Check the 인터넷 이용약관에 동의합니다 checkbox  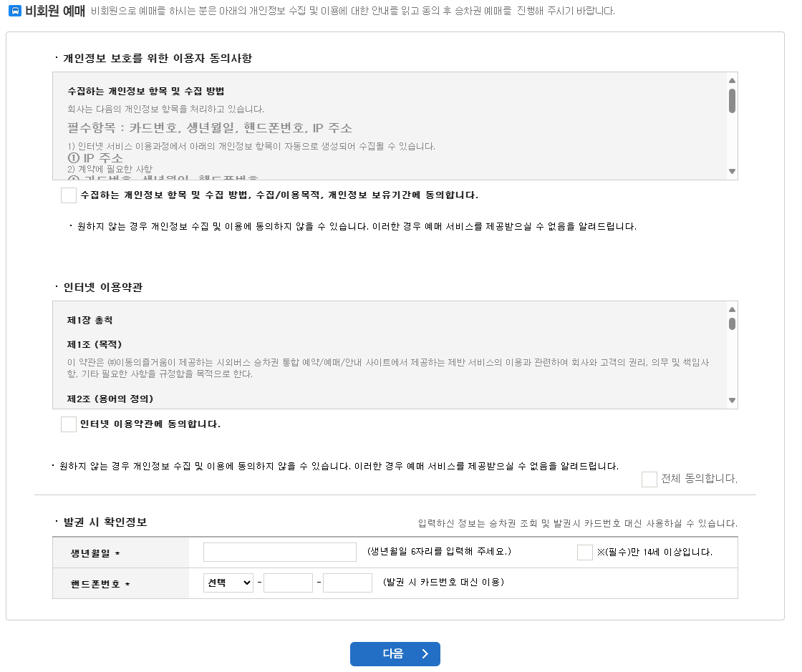point(69,424)
